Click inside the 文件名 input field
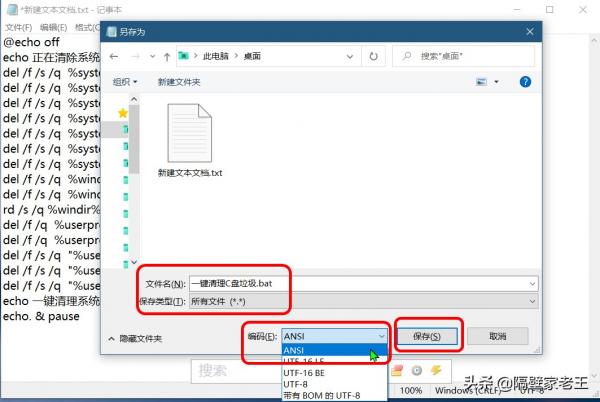 coord(360,284)
